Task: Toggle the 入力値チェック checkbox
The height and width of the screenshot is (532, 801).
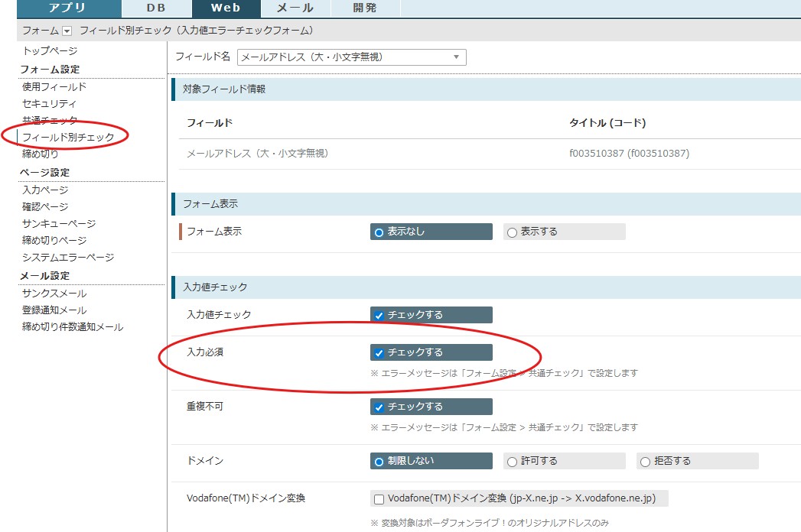Action: pos(379,315)
